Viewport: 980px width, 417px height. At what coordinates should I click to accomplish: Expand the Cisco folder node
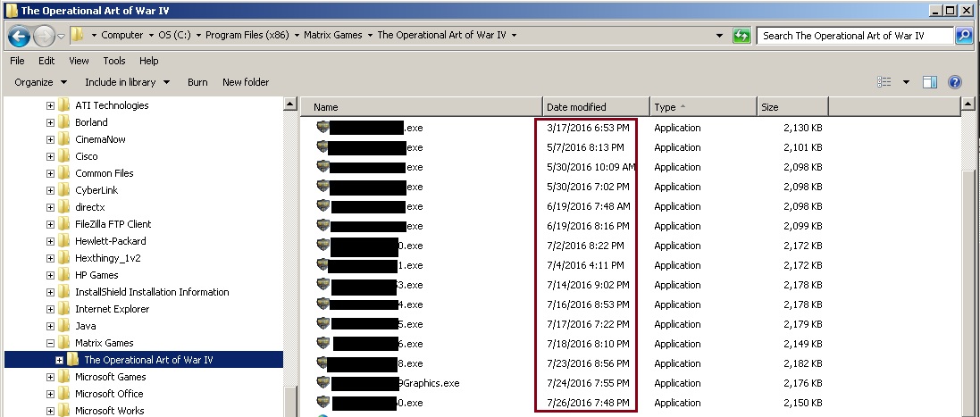click(x=50, y=156)
